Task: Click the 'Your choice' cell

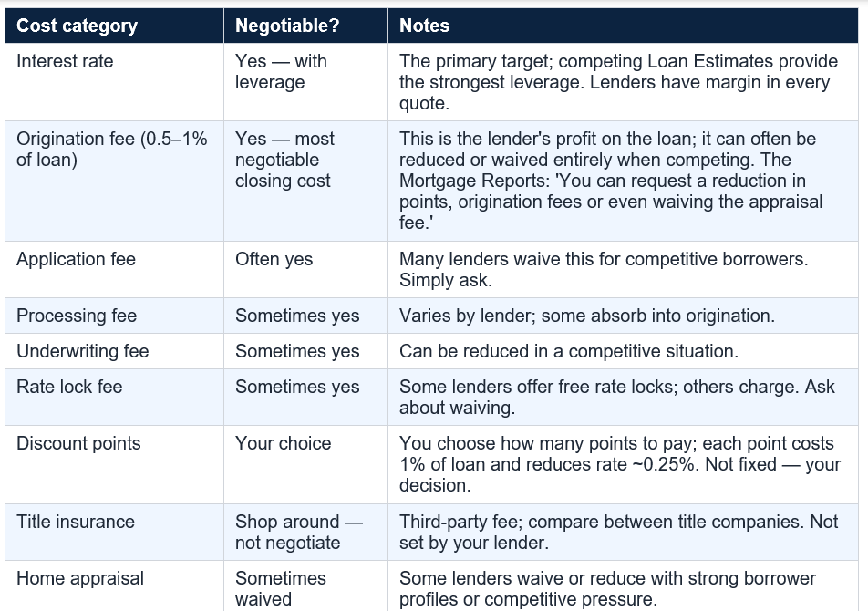Action: [305, 464]
